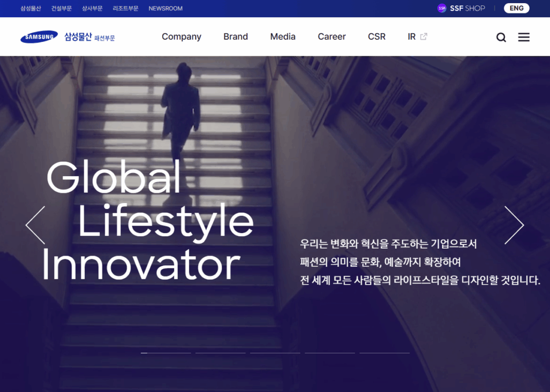Click the IR external link icon
The height and width of the screenshot is (392, 550).
424,37
